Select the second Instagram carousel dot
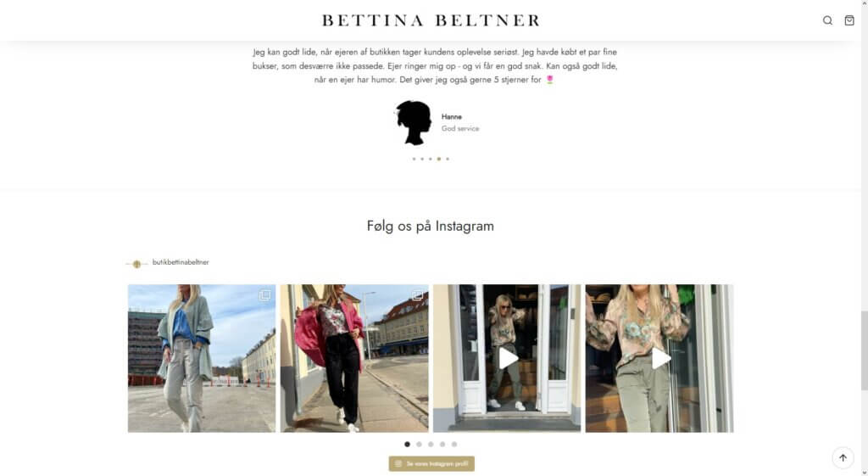This screenshot has width=868, height=476. click(419, 444)
